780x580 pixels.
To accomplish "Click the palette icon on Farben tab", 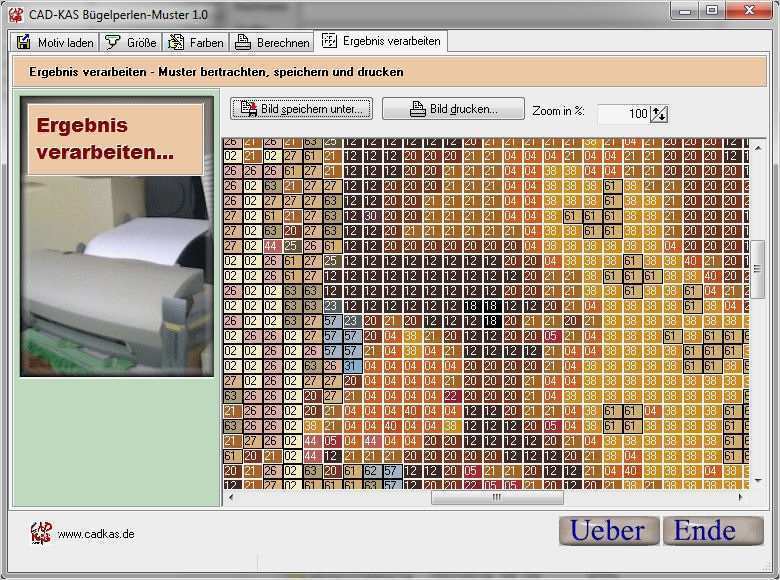I will 176,42.
